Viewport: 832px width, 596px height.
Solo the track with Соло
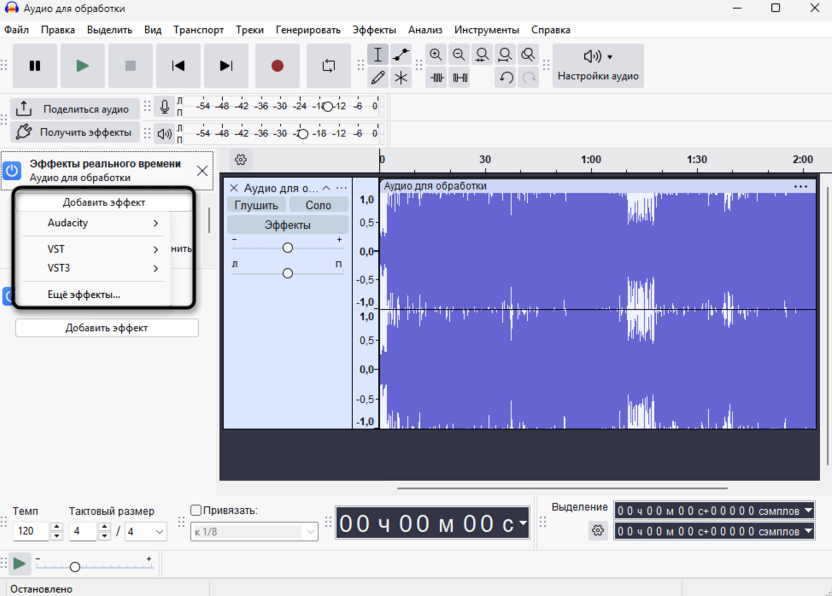point(318,205)
